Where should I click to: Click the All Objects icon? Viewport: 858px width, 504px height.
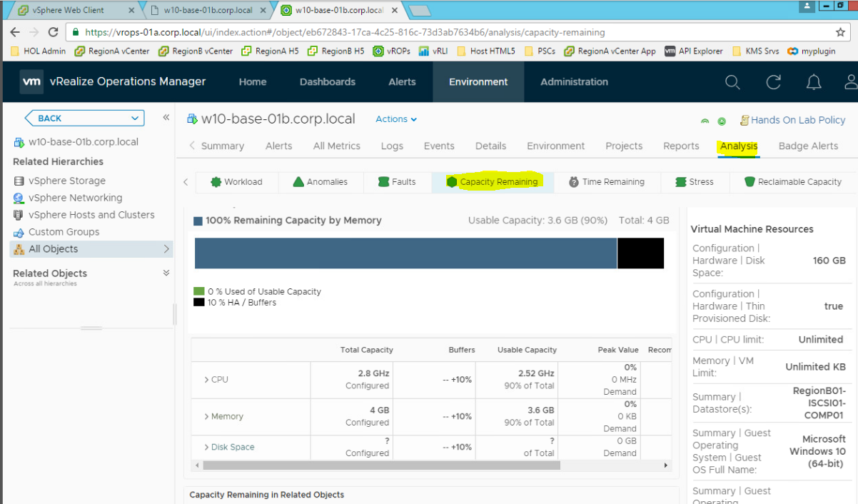pos(19,249)
